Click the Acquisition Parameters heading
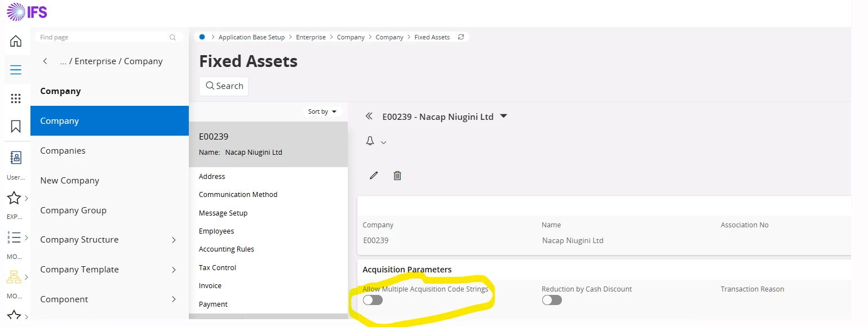The image size is (868, 327). point(407,270)
